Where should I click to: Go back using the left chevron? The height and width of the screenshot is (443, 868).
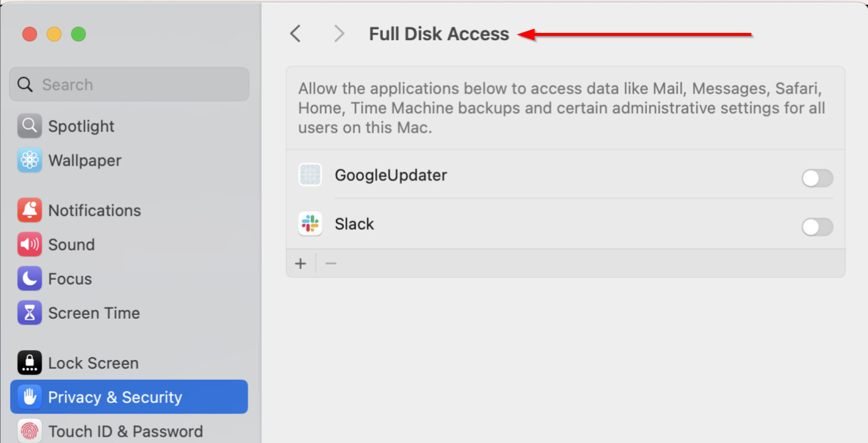[296, 34]
